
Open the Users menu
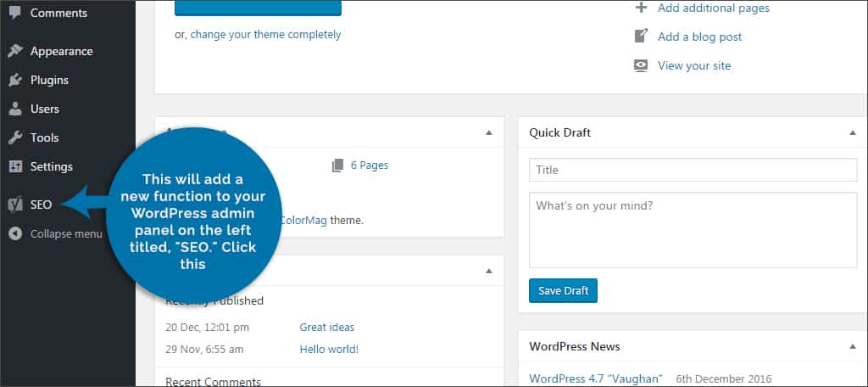44,109
